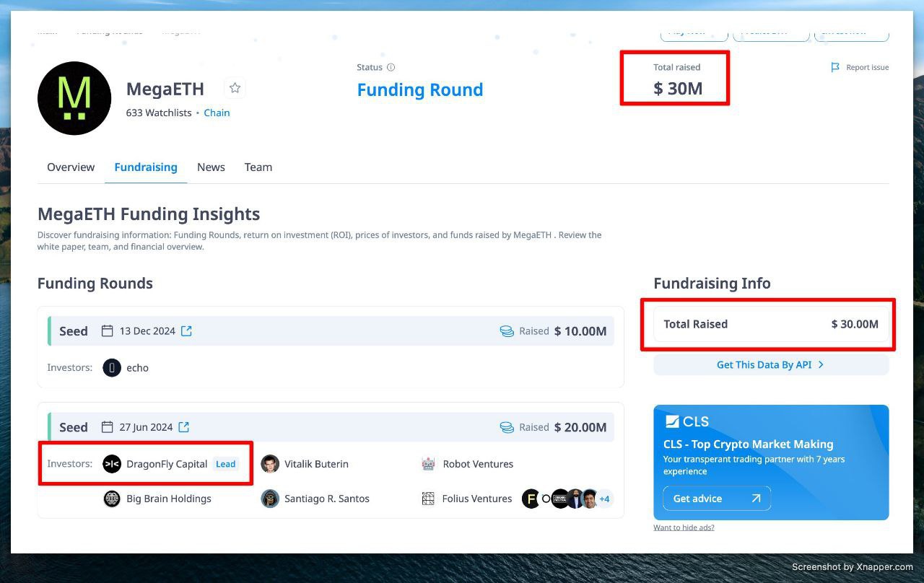Click the Folius Ventures icon
Screen dimensions: 924x583
(429, 499)
